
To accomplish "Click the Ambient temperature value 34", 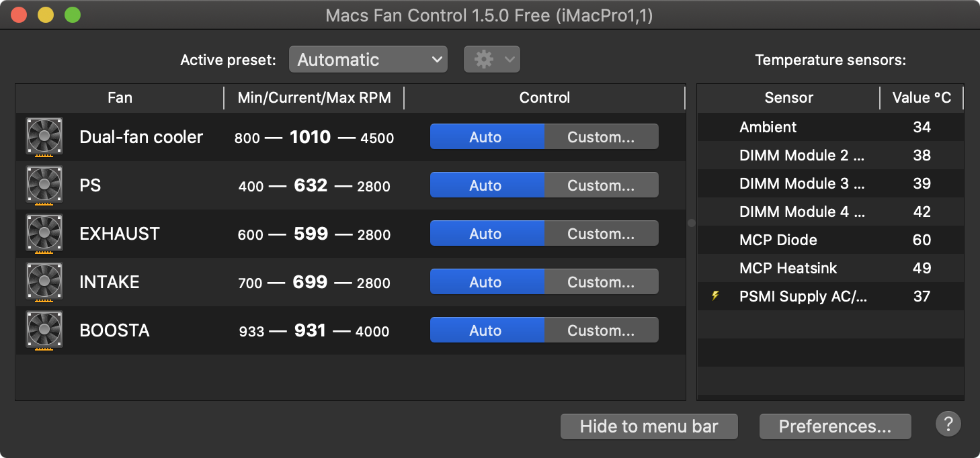I will click(x=922, y=127).
